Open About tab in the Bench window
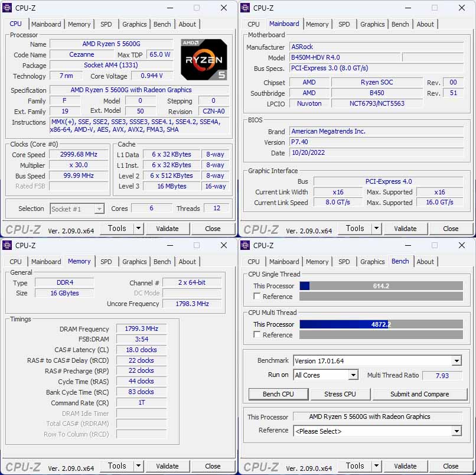The width and height of the screenshot is (476, 475). [x=425, y=262]
